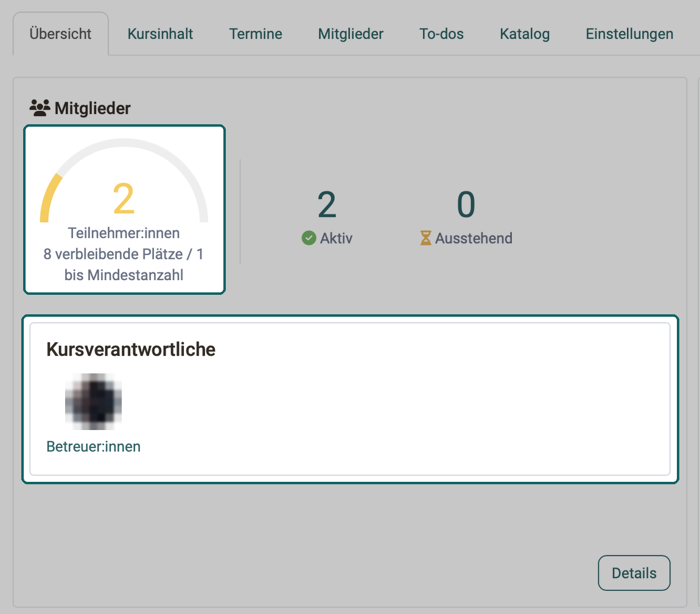This screenshot has width=700, height=614.
Task: Open the Termine tab
Action: pyautogui.click(x=256, y=34)
